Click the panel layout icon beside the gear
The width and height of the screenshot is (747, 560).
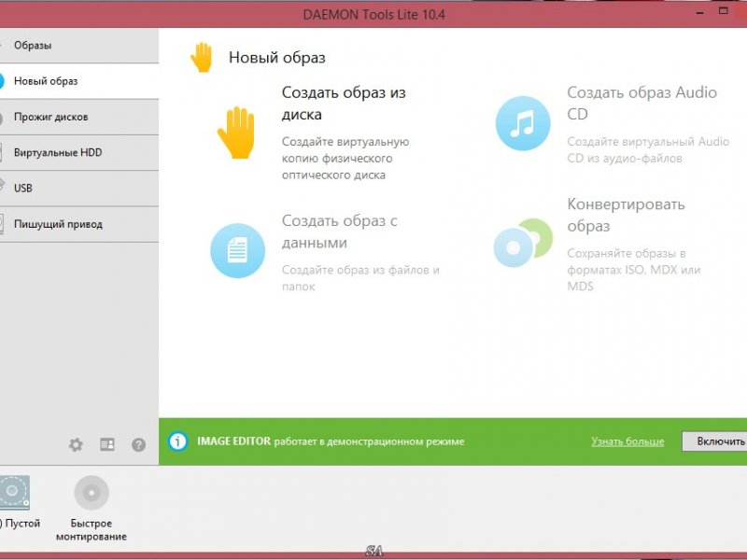107,445
